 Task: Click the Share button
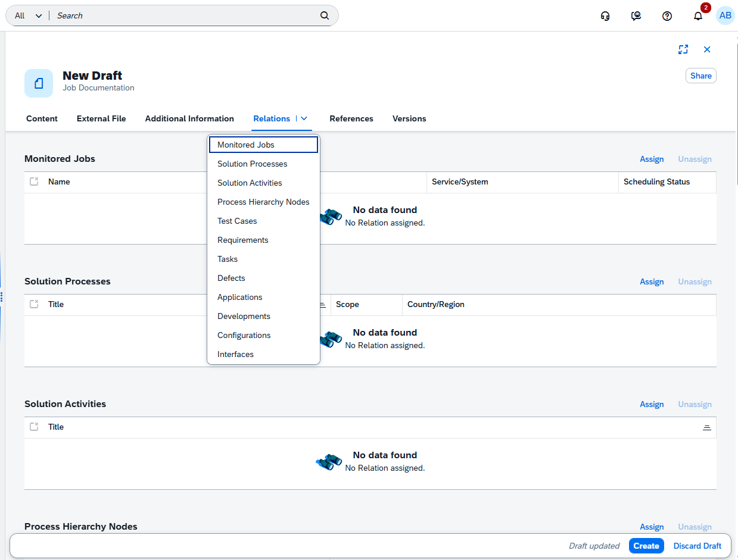coord(701,76)
